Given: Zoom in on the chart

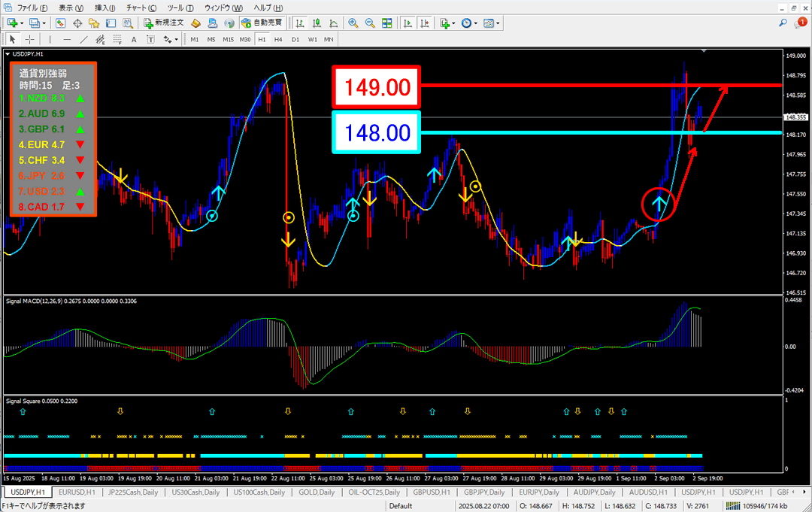Looking at the screenshot, I should (353, 23).
